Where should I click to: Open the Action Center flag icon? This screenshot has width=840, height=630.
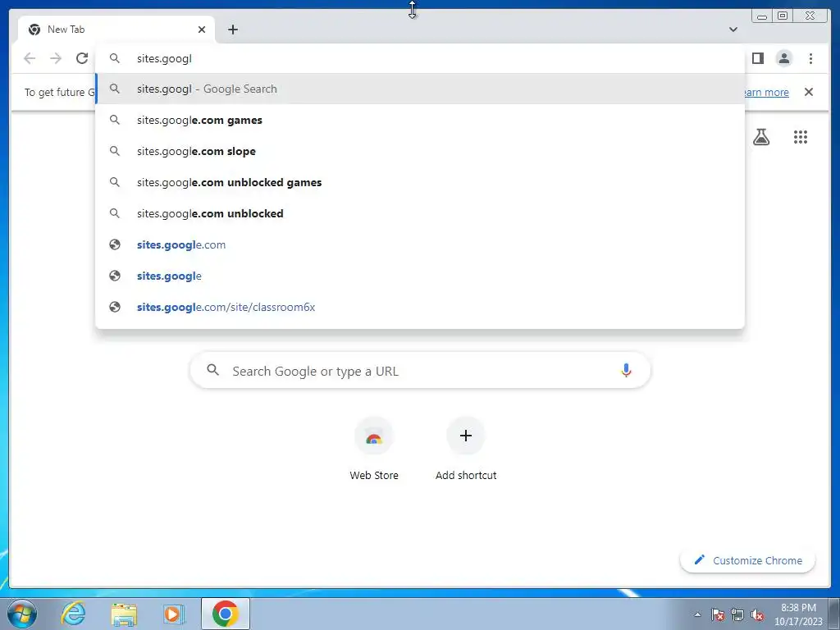[717, 614]
